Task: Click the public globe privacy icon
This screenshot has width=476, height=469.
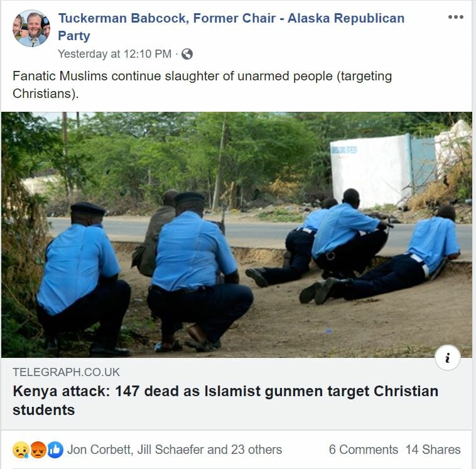Action: tap(187, 54)
